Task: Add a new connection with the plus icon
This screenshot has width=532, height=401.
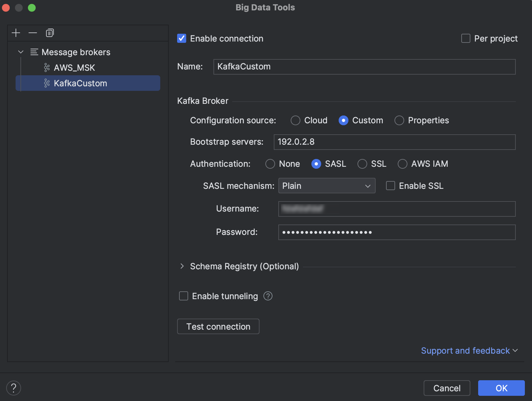Action: [x=16, y=33]
